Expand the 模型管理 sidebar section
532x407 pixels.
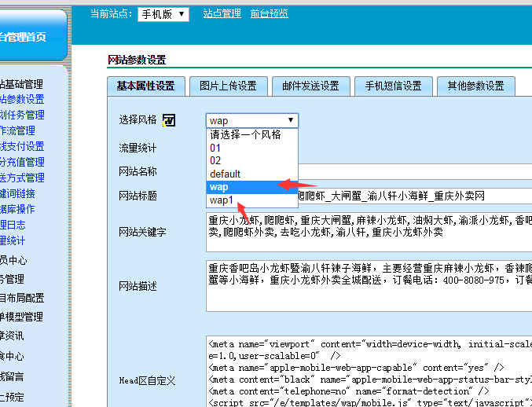[22, 317]
